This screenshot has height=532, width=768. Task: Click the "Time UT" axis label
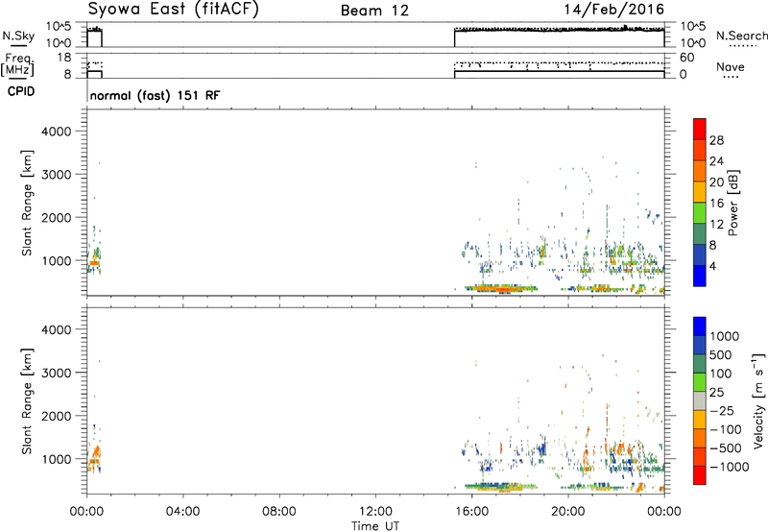pos(375,525)
